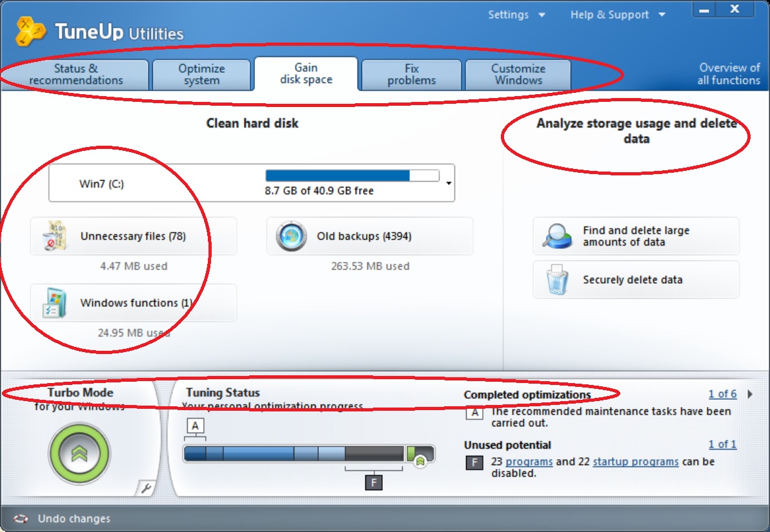Click the A marker above the tuning bar

[195, 426]
